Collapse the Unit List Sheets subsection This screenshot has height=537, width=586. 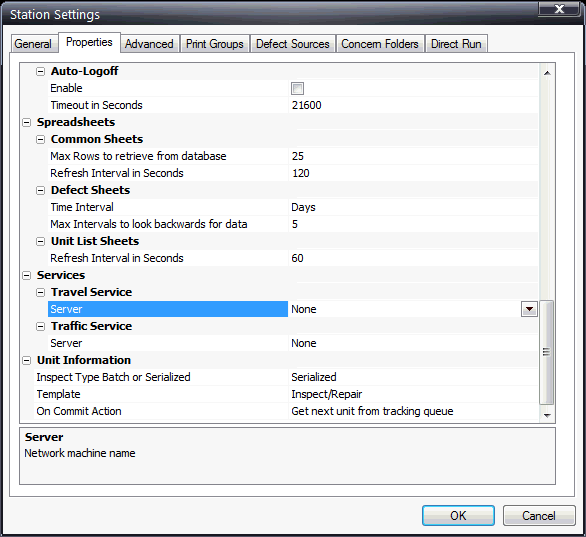pyautogui.click(x=40, y=241)
